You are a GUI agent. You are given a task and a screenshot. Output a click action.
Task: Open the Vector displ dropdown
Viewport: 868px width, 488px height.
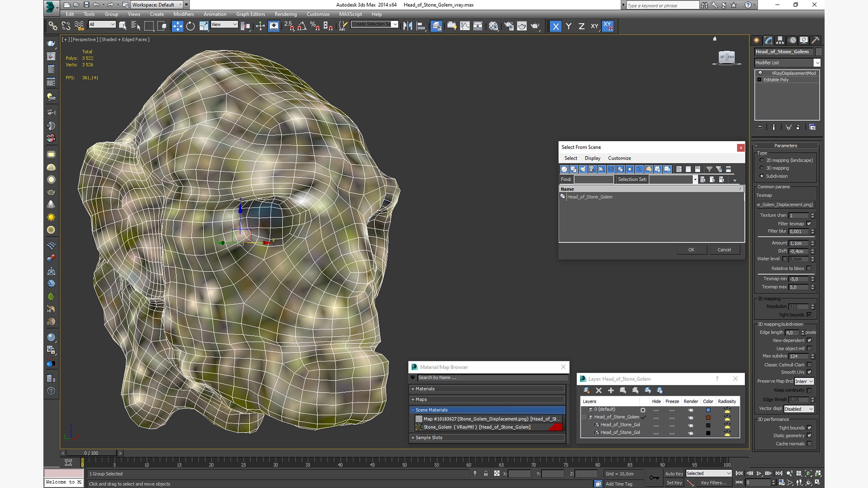(x=799, y=409)
